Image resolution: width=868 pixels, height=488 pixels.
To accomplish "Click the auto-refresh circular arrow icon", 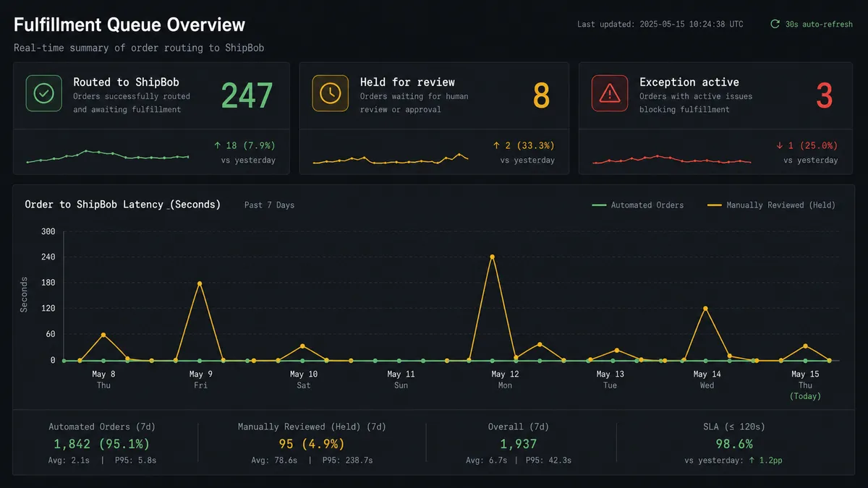I will click(x=775, y=24).
